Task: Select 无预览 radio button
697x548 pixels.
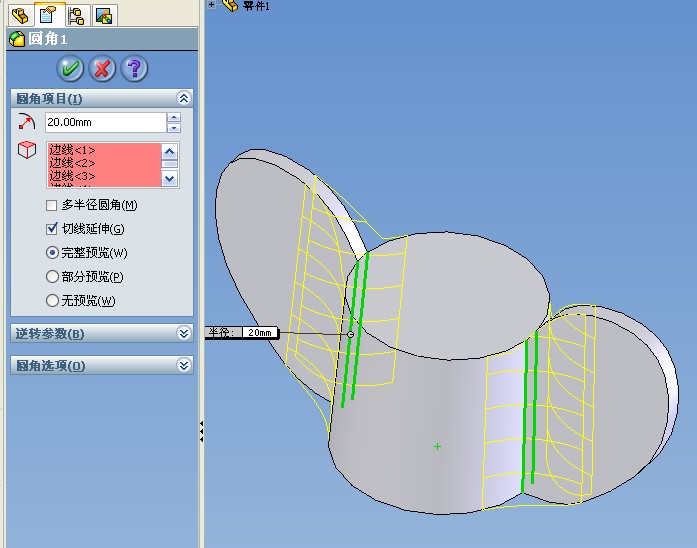Action: coord(52,300)
